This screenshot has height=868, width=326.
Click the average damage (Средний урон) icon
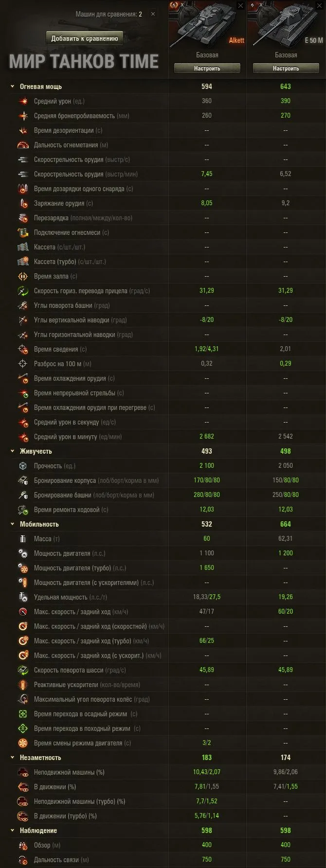(x=23, y=101)
